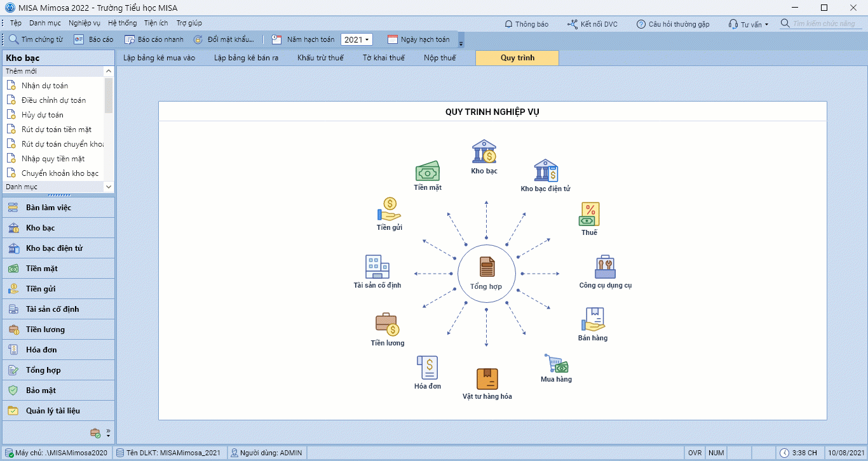Click the Kết nối DVC button
The image size is (868, 461).
(x=592, y=24)
